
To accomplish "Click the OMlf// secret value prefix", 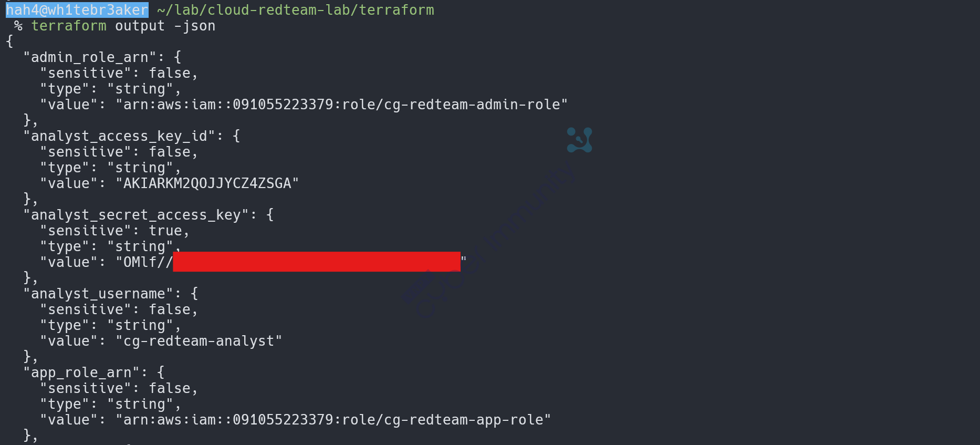I will point(147,262).
